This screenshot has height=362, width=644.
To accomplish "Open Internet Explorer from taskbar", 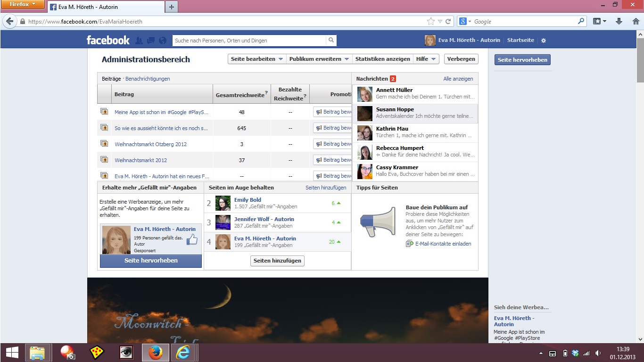I will 182,353.
